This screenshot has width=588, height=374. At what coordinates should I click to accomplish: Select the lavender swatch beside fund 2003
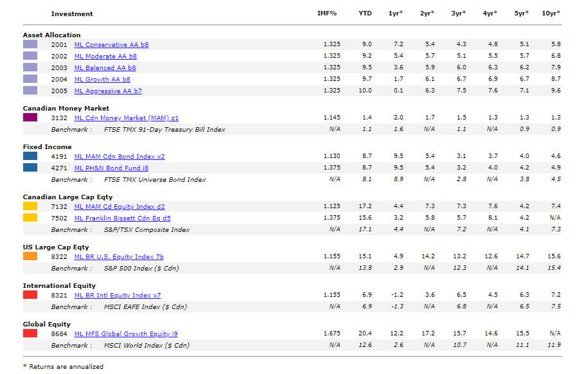pos(30,67)
